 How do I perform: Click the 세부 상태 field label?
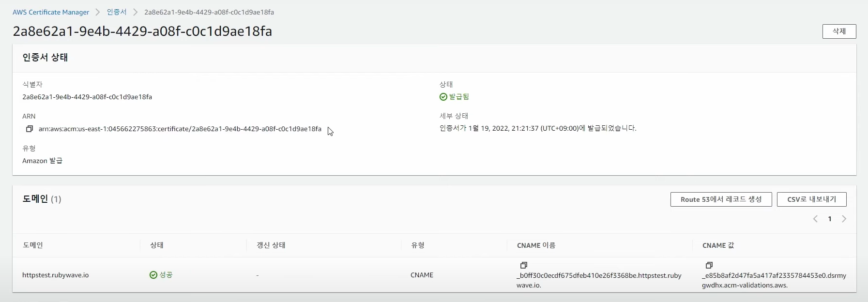[454, 116]
